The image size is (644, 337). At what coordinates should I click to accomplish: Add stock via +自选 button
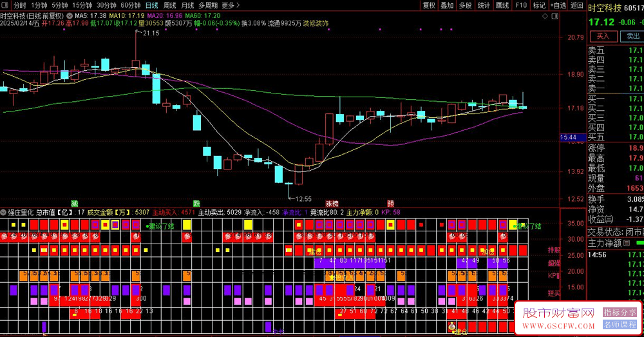click(x=558, y=5)
